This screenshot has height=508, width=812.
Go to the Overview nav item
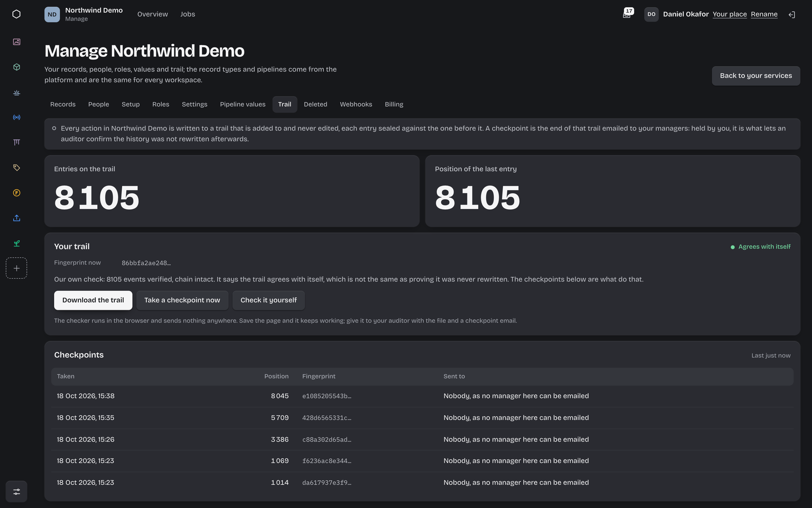click(x=152, y=14)
